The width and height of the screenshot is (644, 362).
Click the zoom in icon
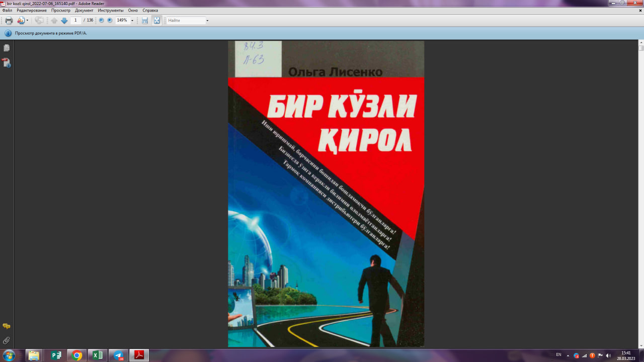click(109, 20)
